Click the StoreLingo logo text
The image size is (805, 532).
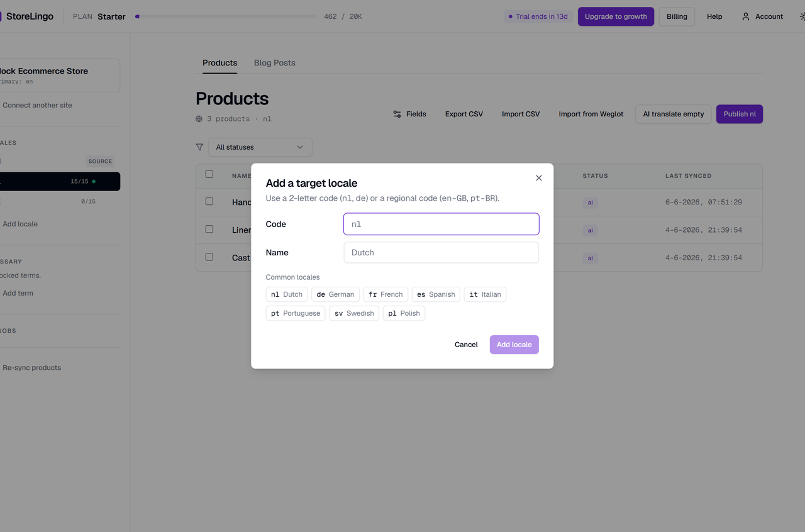(x=30, y=16)
